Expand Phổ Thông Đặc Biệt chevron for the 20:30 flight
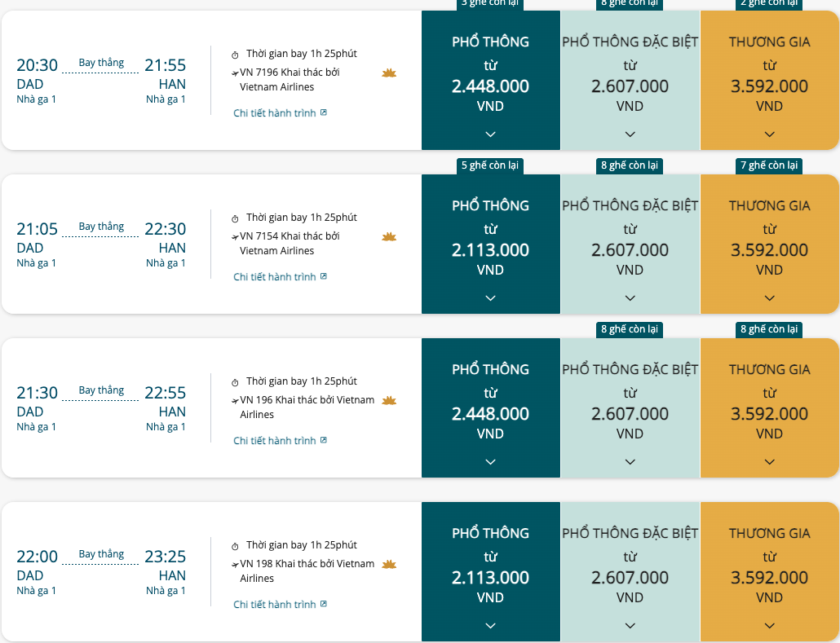The width and height of the screenshot is (840, 643). click(x=630, y=134)
